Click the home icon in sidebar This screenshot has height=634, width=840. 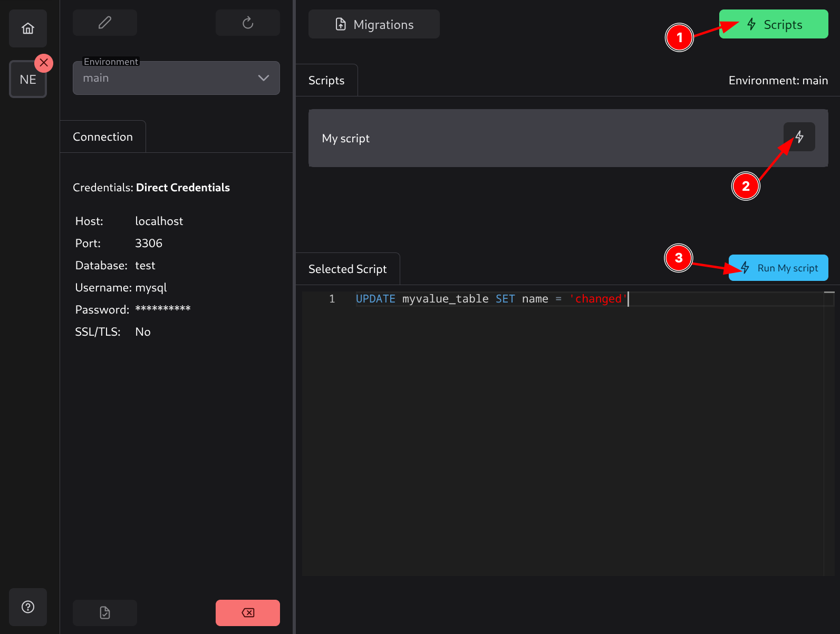(x=28, y=28)
